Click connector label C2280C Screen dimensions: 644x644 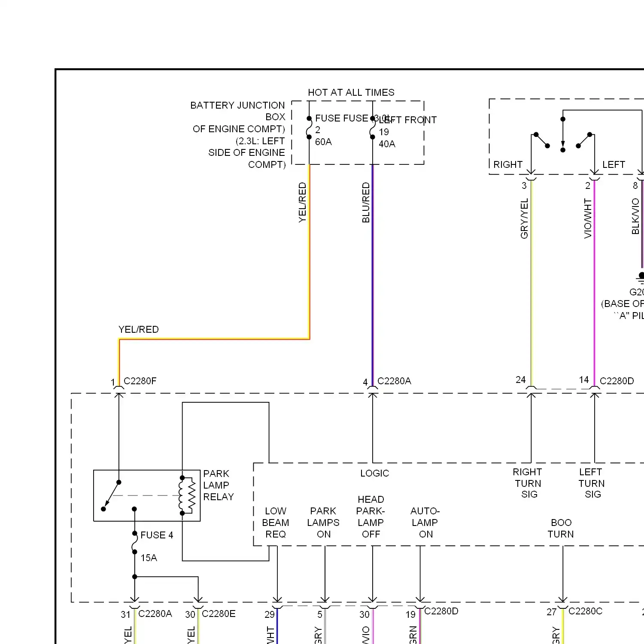pyautogui.click(x=586, y=611)
